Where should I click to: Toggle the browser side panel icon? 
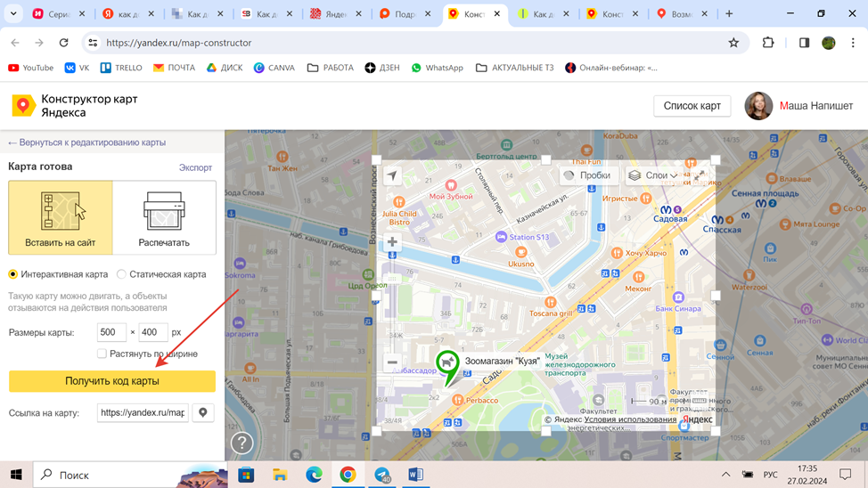[805, 43]
